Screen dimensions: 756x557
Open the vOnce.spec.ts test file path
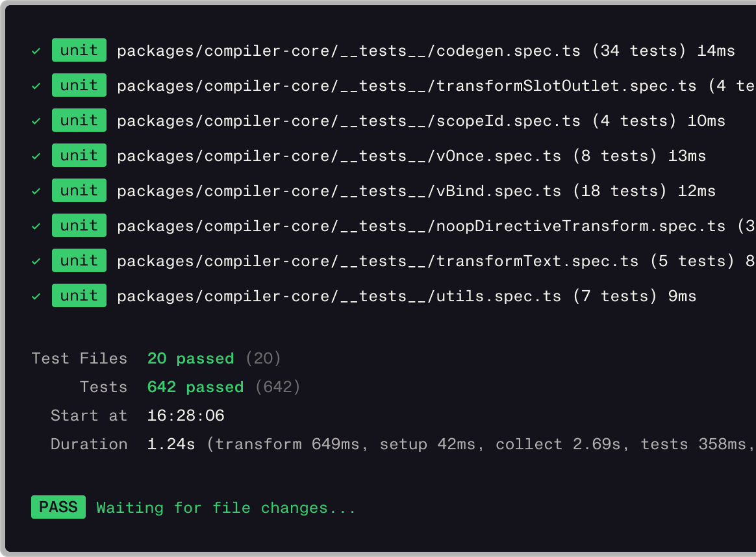click(339, 156)
